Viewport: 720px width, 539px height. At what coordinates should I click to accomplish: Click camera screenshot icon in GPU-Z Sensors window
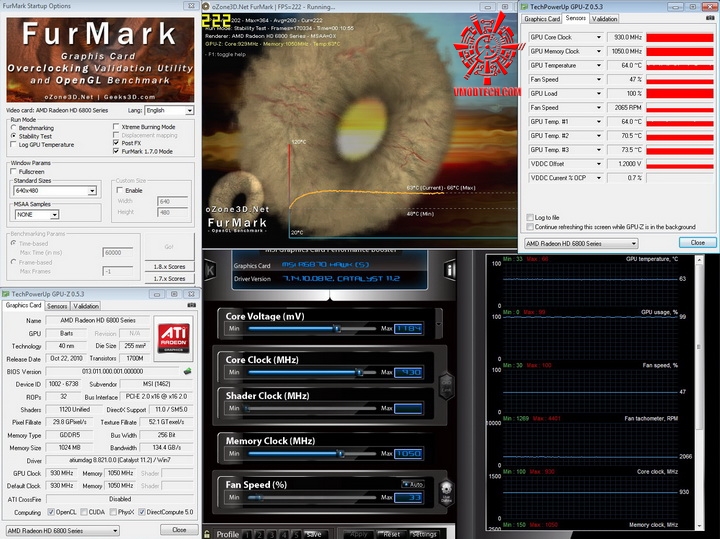coord(710,18)
